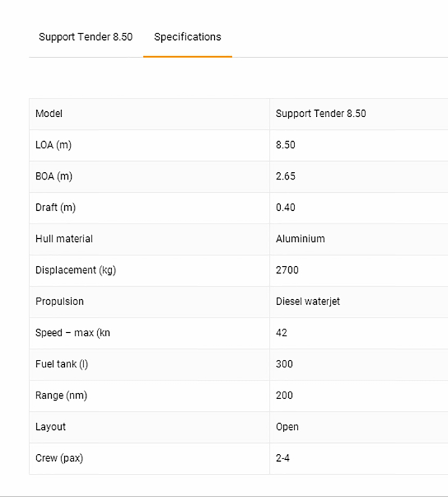
Task: Select the 0.40 draft value
Action: [x=286, y=208]
